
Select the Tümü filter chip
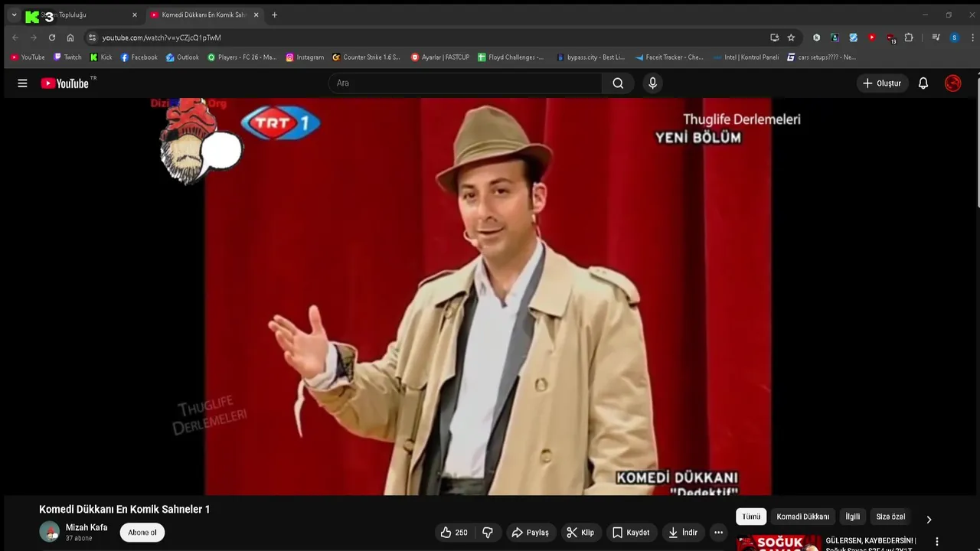click(751, 517)
